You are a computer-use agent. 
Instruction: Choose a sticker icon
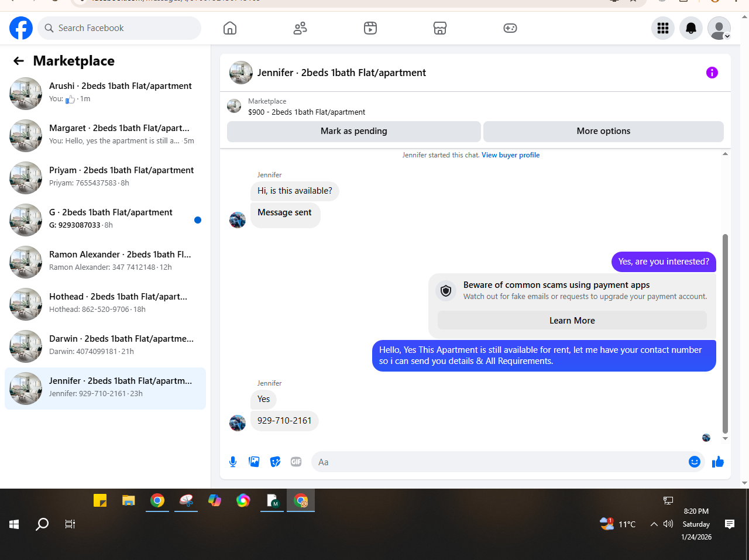click(x=275, y=462)
